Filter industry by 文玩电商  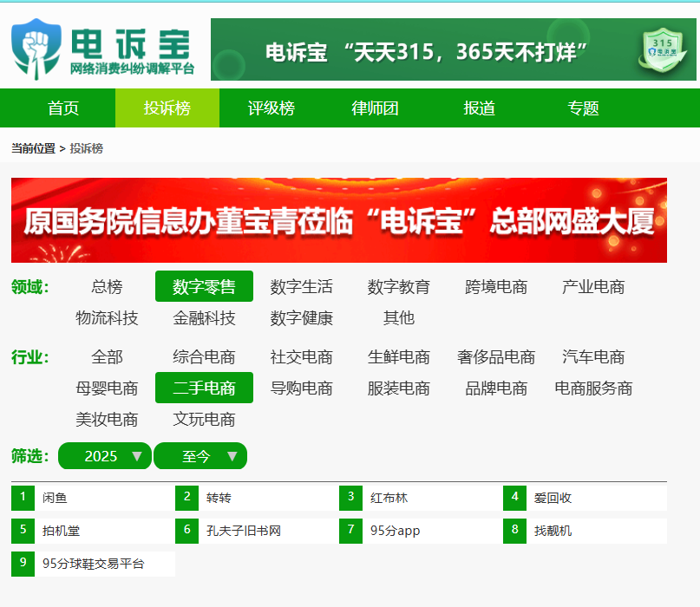[x=204, y=420]
